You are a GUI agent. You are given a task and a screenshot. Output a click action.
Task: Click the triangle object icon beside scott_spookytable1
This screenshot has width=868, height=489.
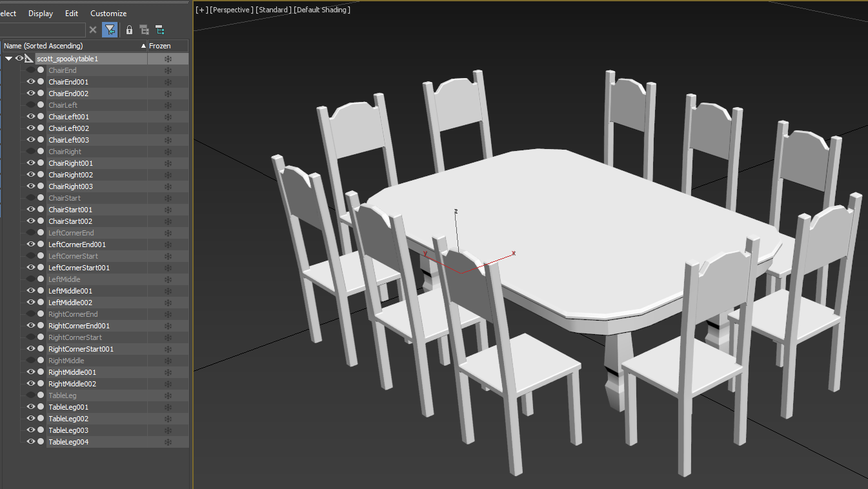[x=29, y=59]
